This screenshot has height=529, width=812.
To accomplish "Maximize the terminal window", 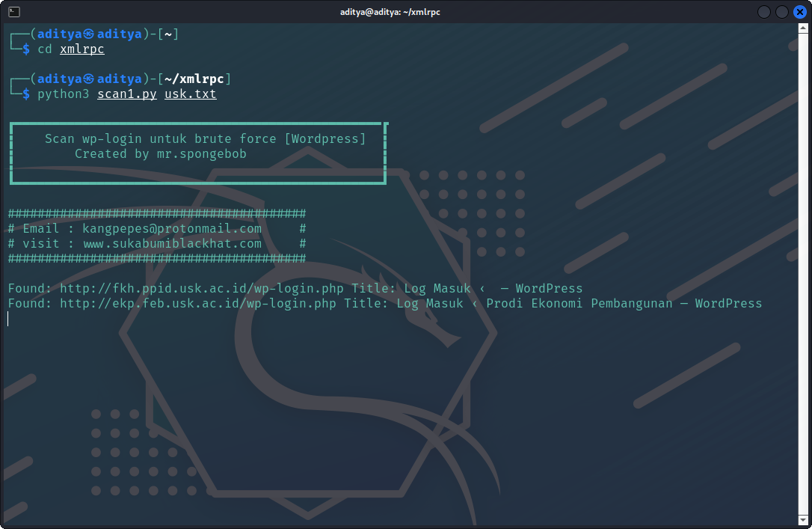I will (782, 12).
